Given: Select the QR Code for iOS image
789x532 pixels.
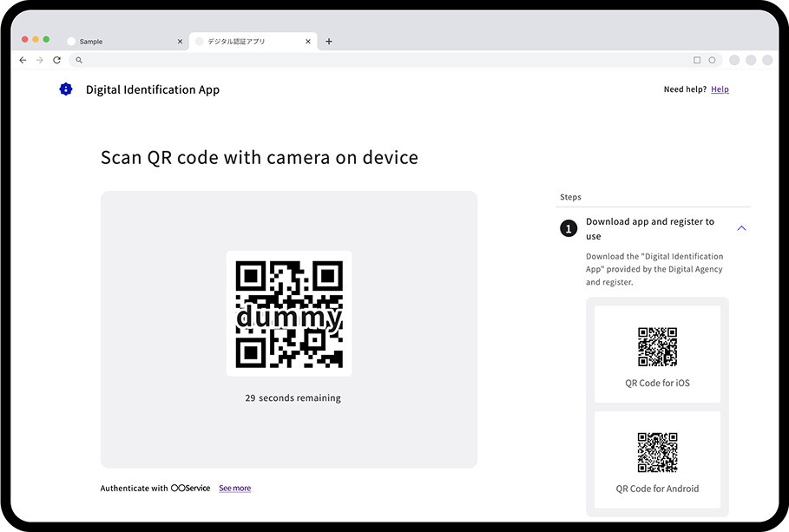Looking at the screenshot, I should point(657,346).
